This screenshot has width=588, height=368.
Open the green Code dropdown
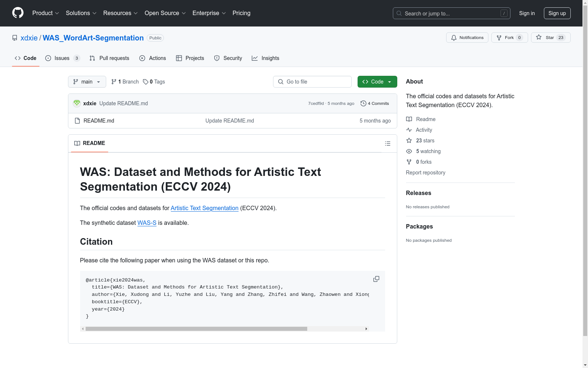click(x=377, y=82)
